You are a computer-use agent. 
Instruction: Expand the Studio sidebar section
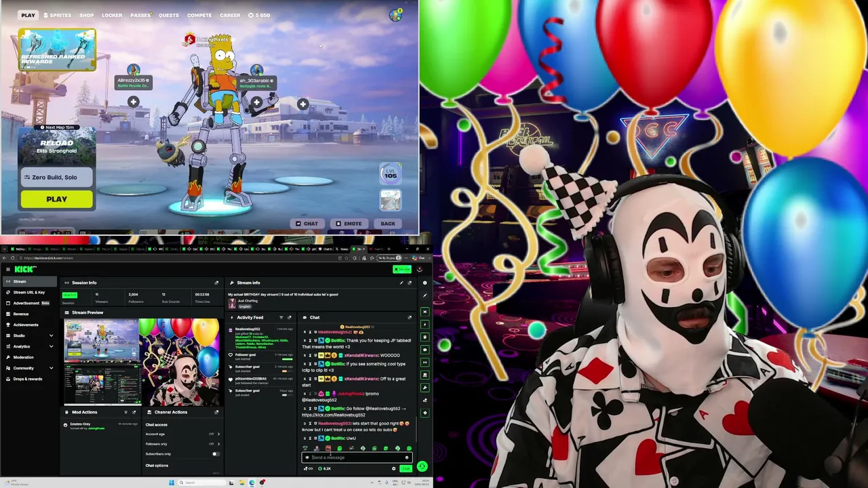coord(28,335)
